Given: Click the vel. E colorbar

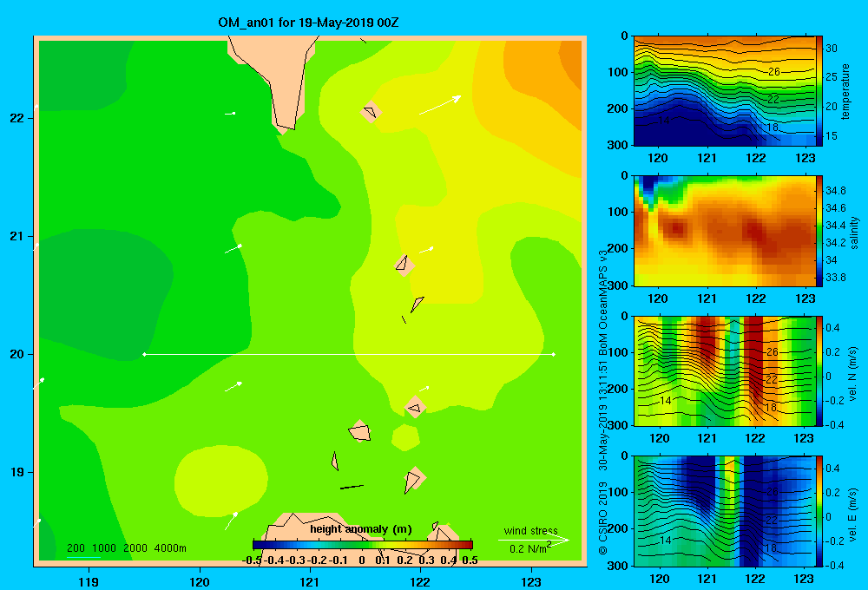Looking at the screenshot, I should (x=819, y=511).
